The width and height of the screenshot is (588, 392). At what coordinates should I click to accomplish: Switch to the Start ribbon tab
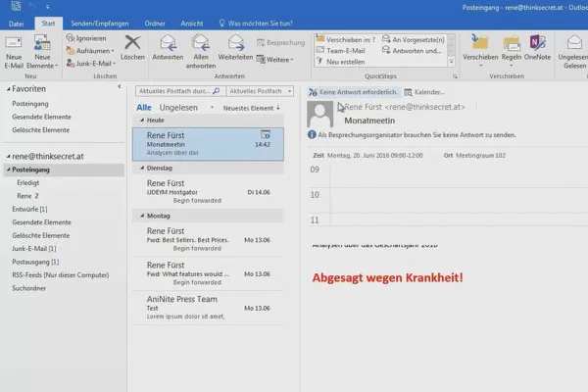click(48, 24)
